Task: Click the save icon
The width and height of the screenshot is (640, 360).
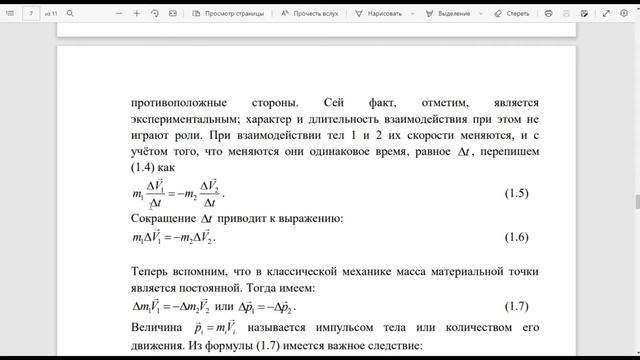Action: [566, 13]
